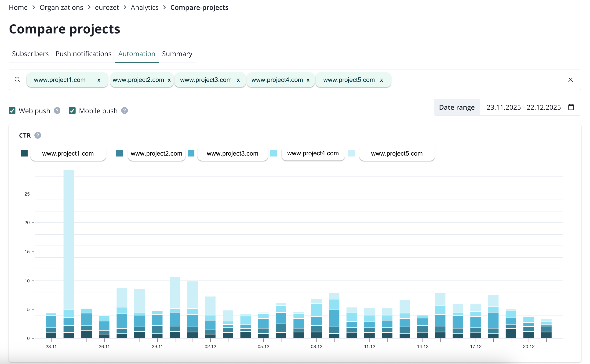Viewport: 590px width, 364px height.
Task: Open the Summary tab
Action: pyautogui.click(x=177, y=54)
